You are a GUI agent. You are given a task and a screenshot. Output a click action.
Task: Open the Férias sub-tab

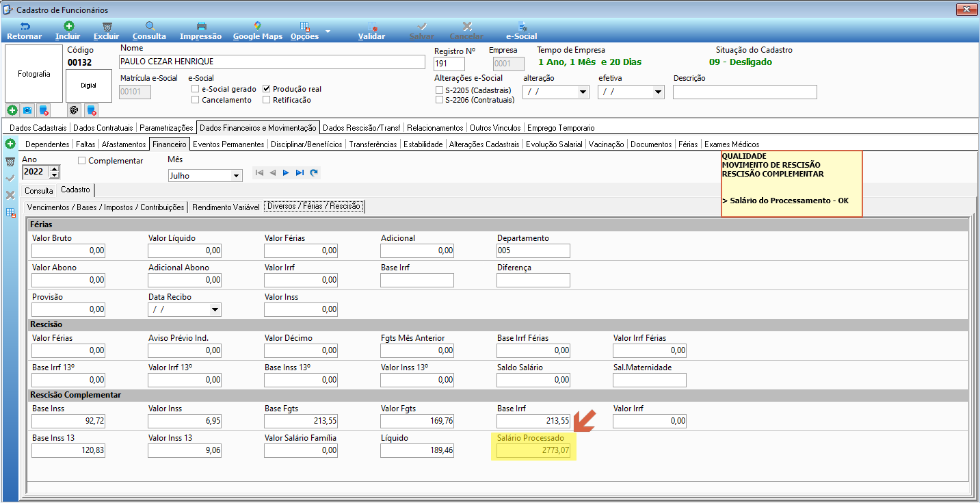(x=688, y=144)
